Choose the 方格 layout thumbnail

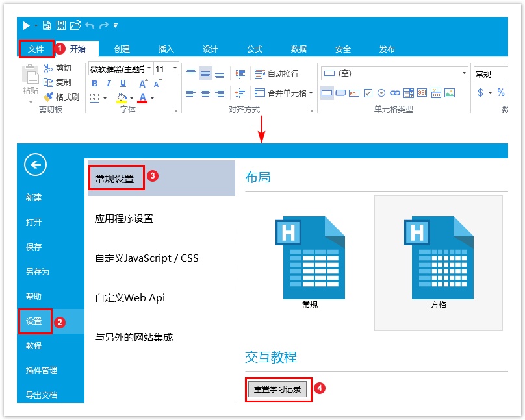click(438, 263)
